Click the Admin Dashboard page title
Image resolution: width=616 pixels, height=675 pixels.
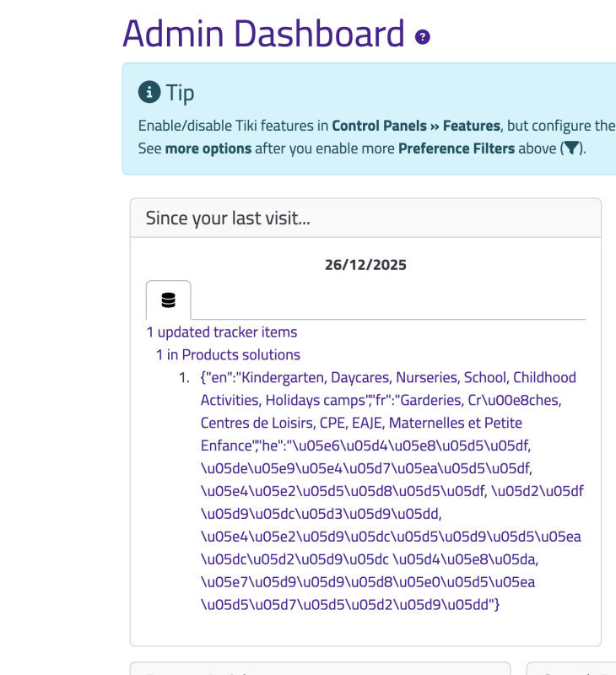[x=263, y=34]
